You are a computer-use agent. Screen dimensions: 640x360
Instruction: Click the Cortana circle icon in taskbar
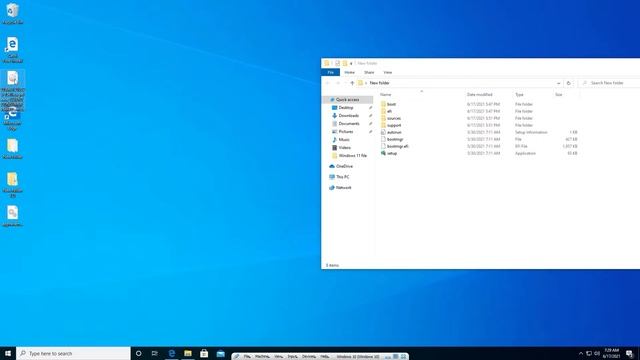pyautogui.click(x=138, y=353)
